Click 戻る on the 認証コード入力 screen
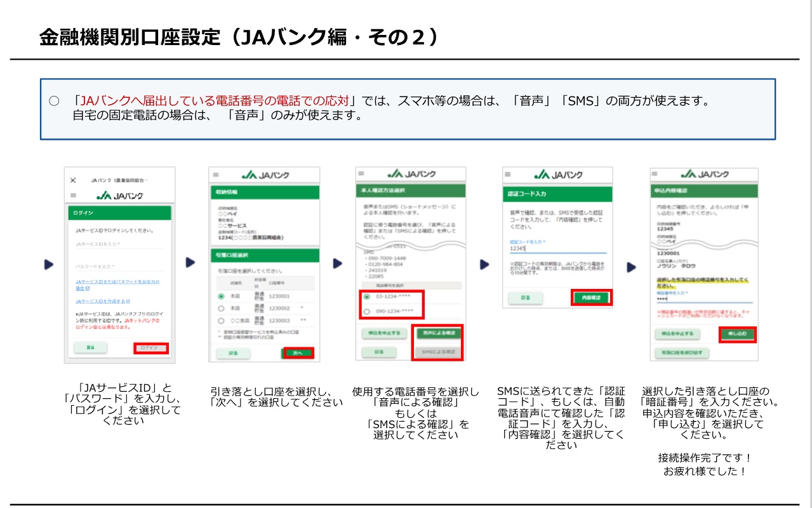Screen dimensions: 812x508 tap(526, 297)
